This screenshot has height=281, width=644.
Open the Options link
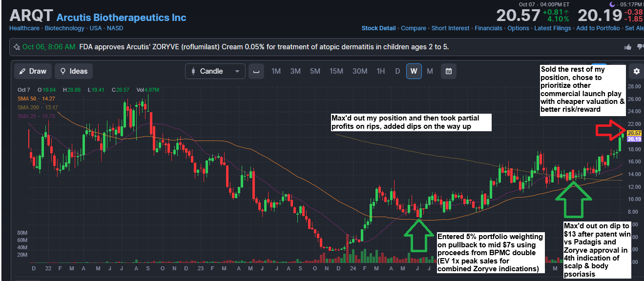coord(518,28)
